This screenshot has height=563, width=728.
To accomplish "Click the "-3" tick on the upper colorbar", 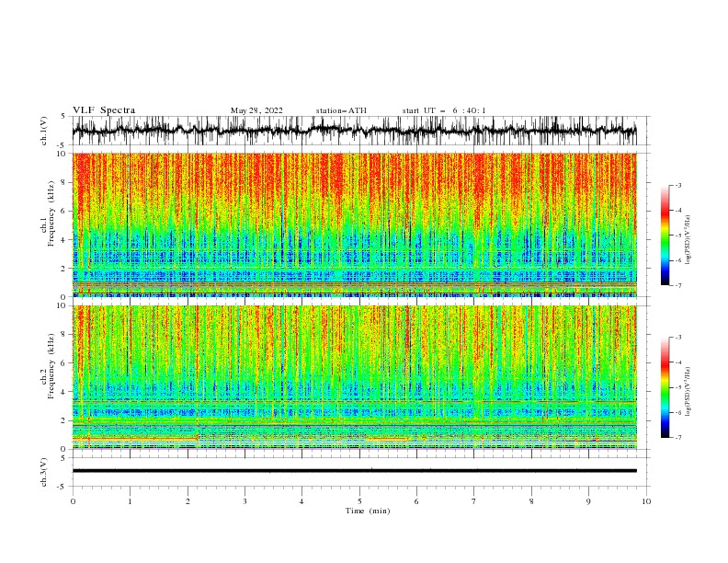I will [x=678, y=185].
